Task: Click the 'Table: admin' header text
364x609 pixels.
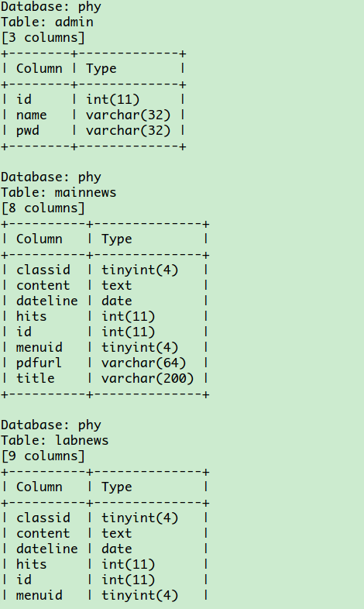Action: (x=47, y=22)
